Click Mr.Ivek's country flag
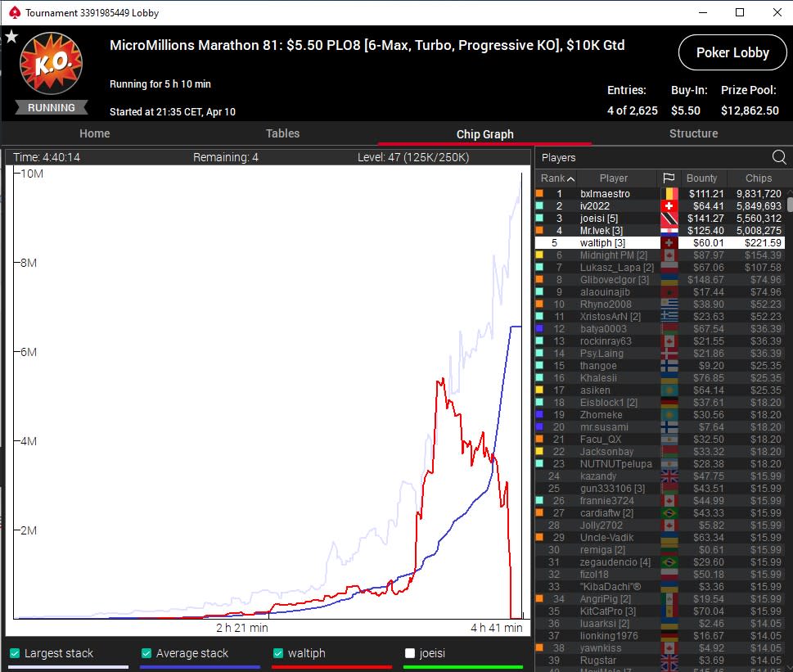793x672 pixels. (x=669, y=231)
